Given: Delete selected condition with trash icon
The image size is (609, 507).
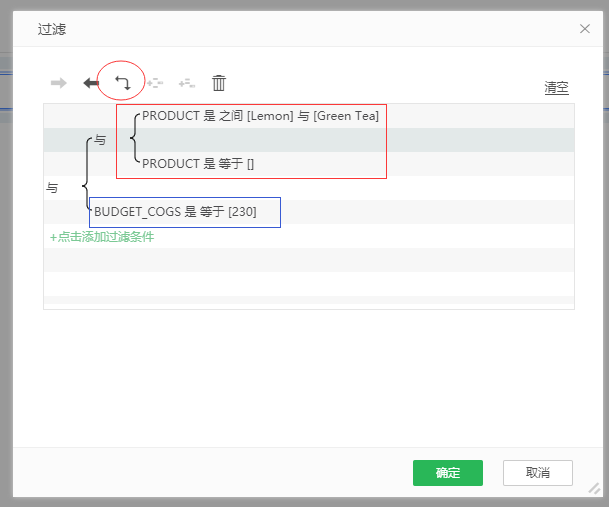Looking at the screenshot, I should tap(219, 83).
